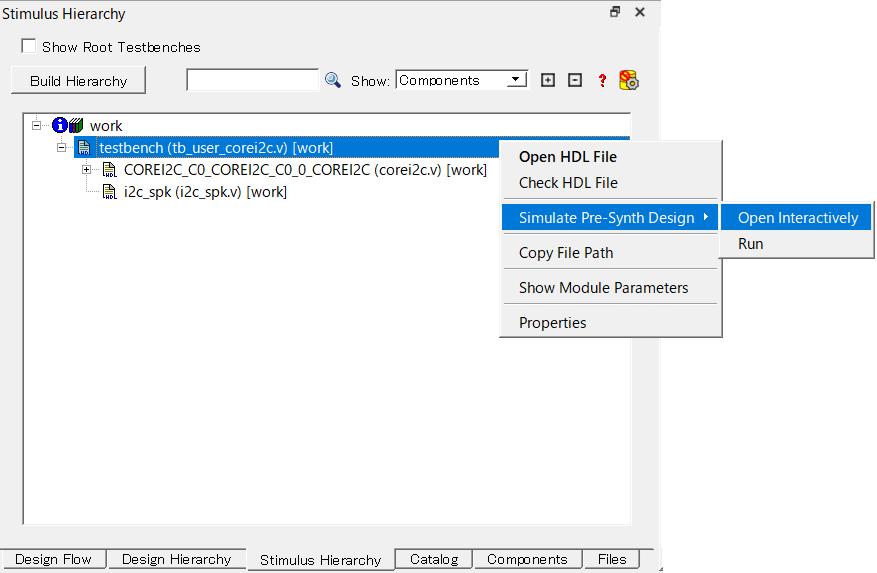This screenshot has width=877, height=573.
Task: Float the Stimulus Hierarchy panel
Action: point(615,12)
